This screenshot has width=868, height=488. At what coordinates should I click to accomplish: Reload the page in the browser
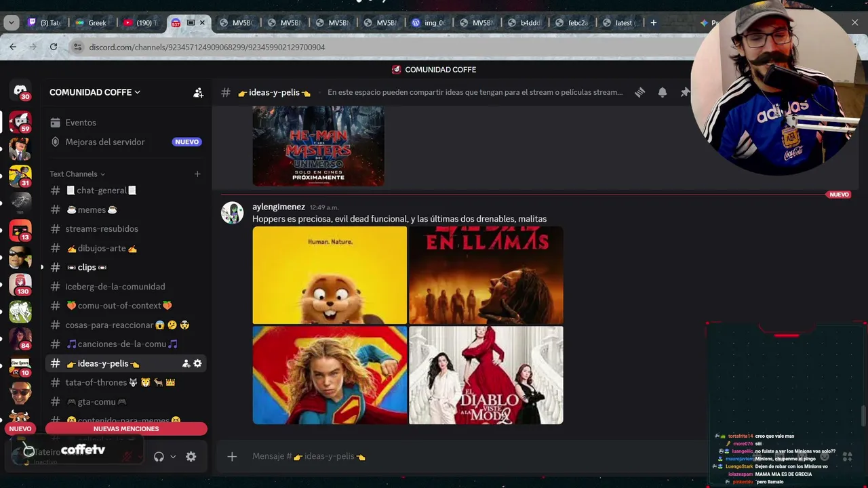pyautogui.click(x=54, y=47)
